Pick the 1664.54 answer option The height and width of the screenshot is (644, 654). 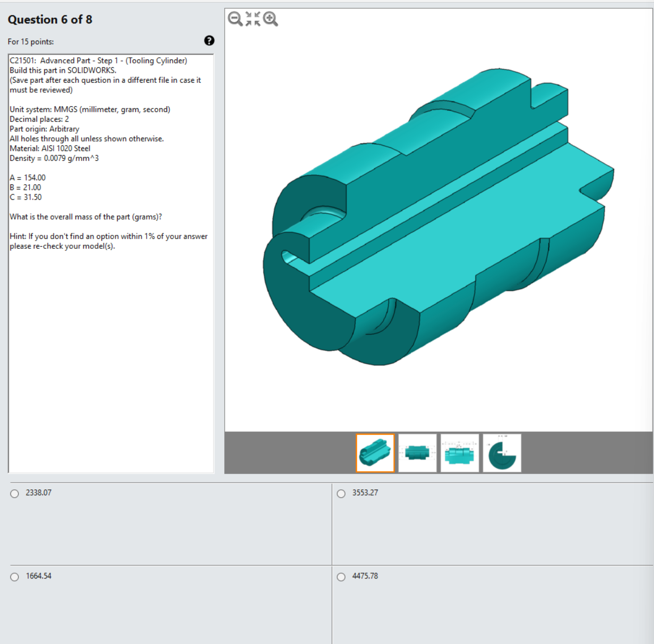coord(15,577)
